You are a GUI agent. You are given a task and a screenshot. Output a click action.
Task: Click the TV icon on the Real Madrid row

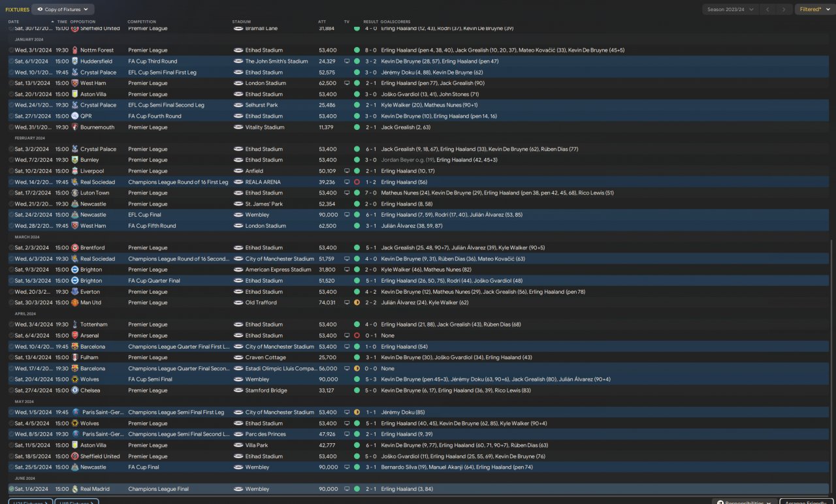[x=347, y=489]
